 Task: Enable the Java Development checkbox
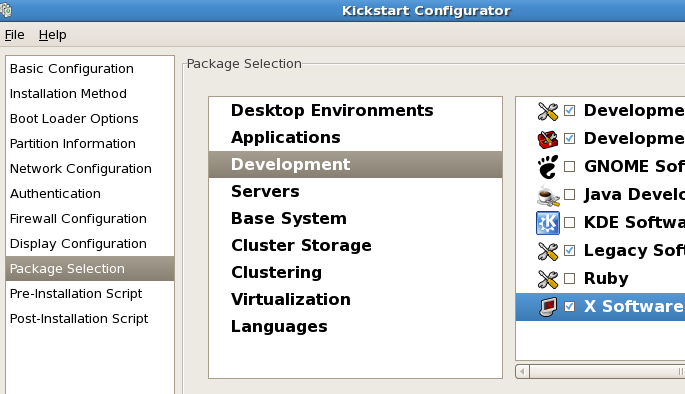[x=569, y=194]
